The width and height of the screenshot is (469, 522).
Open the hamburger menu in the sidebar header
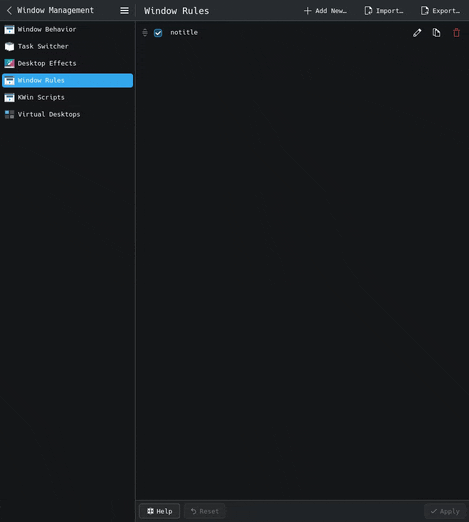pos(124,11)
